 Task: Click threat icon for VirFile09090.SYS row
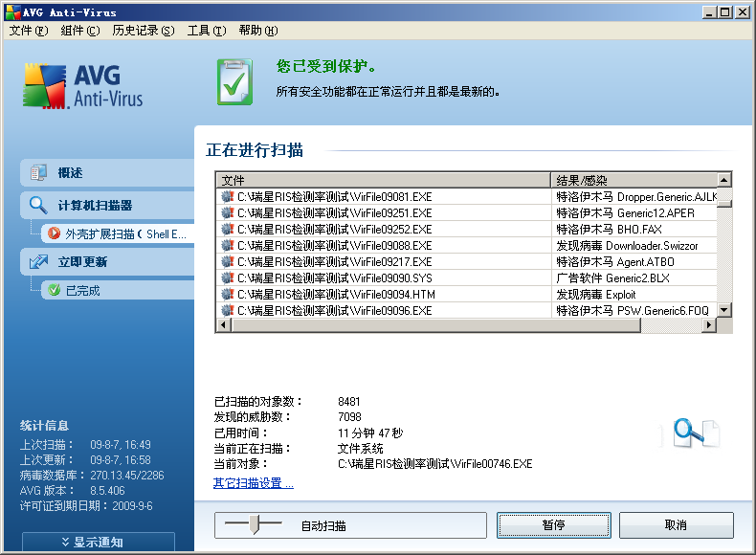(x=228, y=277)
